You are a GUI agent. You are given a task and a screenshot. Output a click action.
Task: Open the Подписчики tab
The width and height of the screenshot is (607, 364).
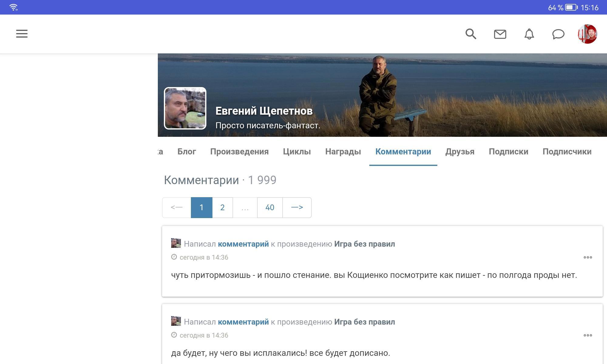click(x=567, y=151)
